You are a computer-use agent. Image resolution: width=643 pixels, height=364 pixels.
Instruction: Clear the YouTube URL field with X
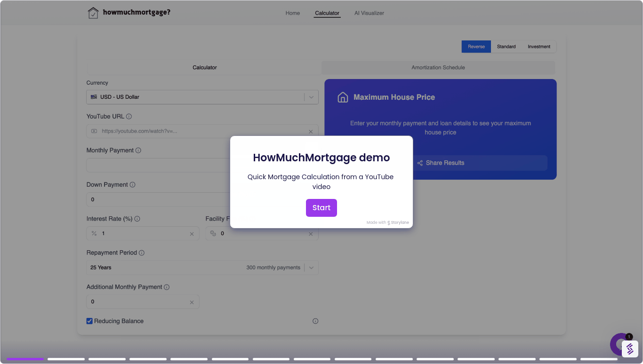pos(311,132)
